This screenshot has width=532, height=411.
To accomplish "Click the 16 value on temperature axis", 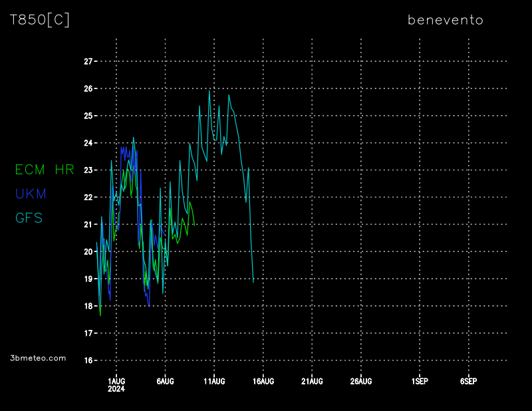I will point(88,360).
